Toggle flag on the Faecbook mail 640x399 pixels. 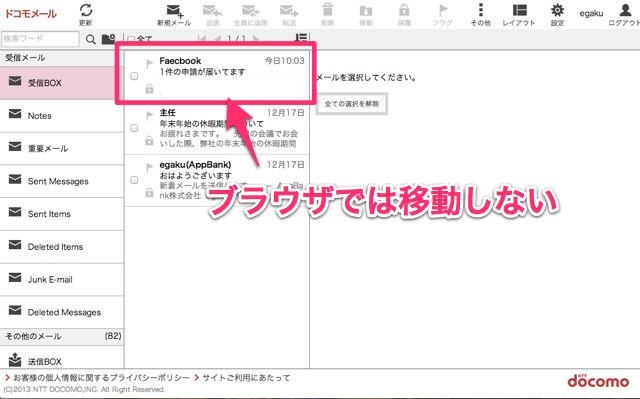tap(149, 63)
